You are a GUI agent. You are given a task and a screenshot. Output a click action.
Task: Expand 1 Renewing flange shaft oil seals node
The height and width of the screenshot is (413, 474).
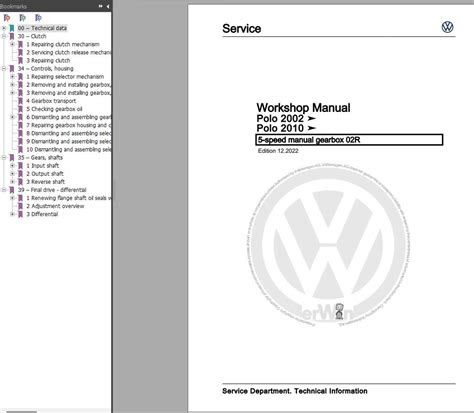tap(12, 198)
